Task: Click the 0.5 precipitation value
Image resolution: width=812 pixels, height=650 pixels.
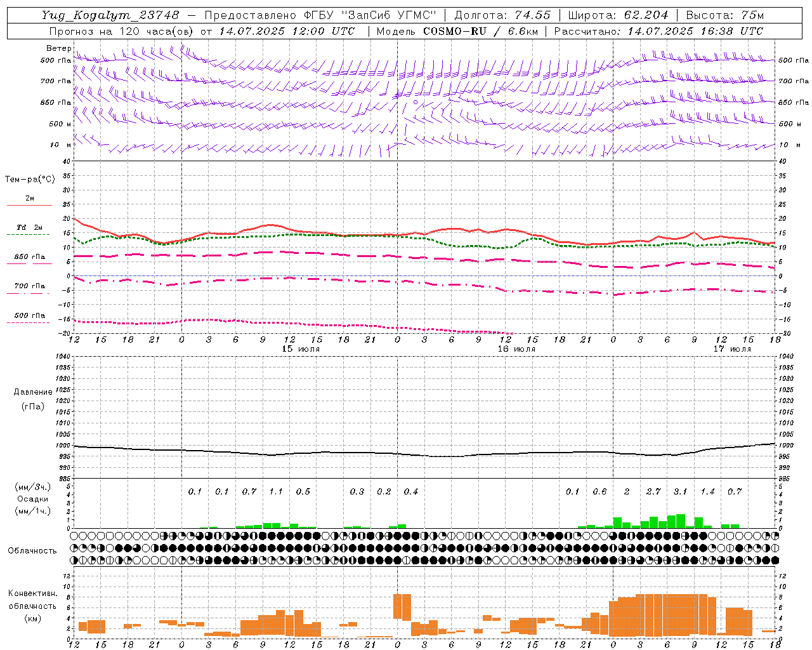Action: click(x=303, y=492)
